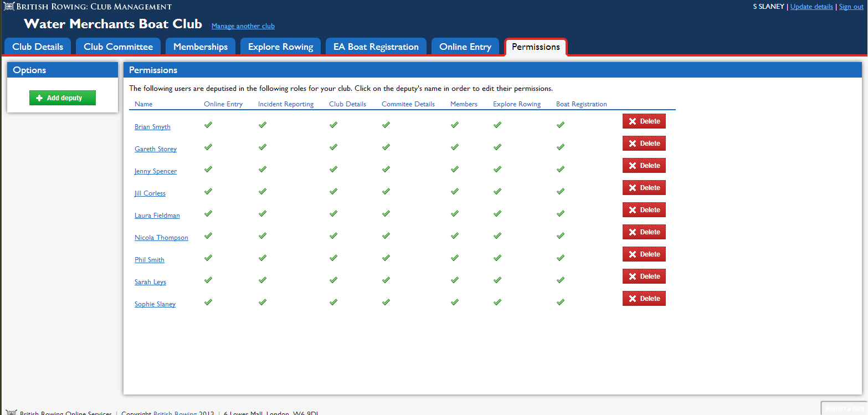Click Sarah Leys's Explore Rowing checkmark
Image resolution: width=868 pixels, height=415 pixels.
[497, 280]
